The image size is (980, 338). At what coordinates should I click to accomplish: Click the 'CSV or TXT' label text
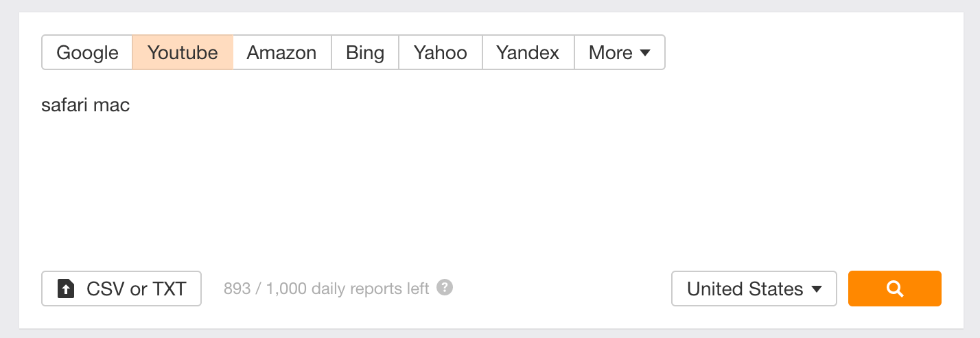point(136,289)
